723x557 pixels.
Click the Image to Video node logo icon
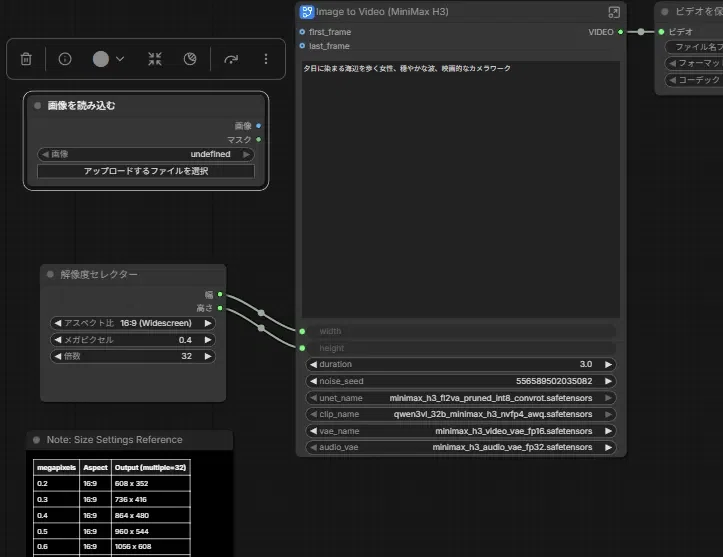pos(307,12)
